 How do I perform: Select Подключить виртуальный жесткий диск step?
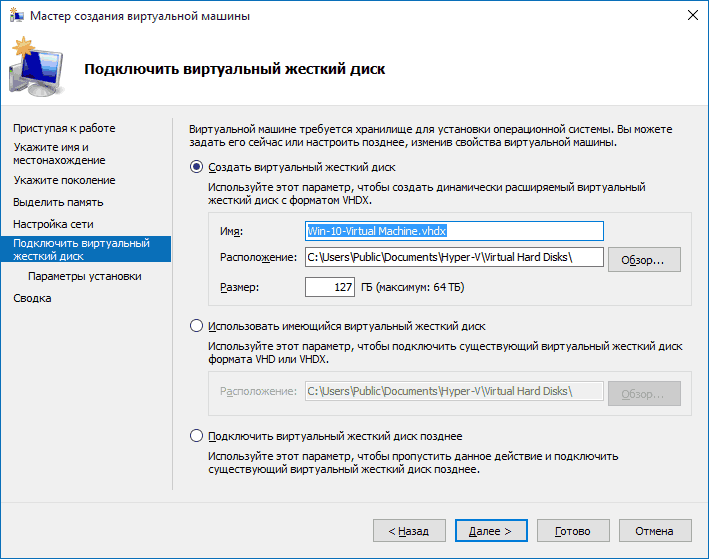click(86, 249)
